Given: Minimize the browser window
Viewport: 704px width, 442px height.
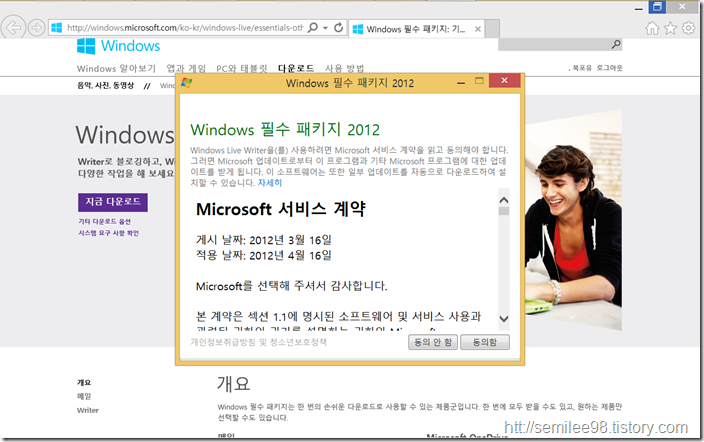Looking at the screenshot, I should pyautogui.click(x=638, y=8).
